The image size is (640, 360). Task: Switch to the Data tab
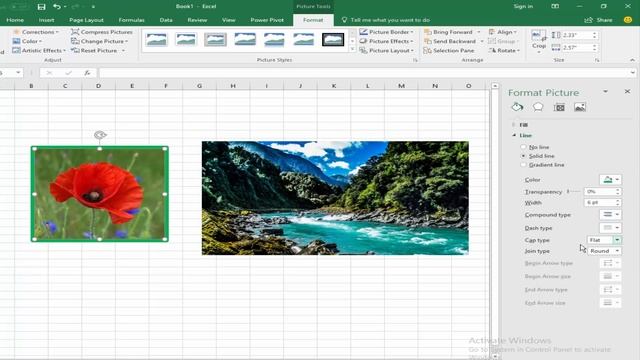click(x=166, y=20)
